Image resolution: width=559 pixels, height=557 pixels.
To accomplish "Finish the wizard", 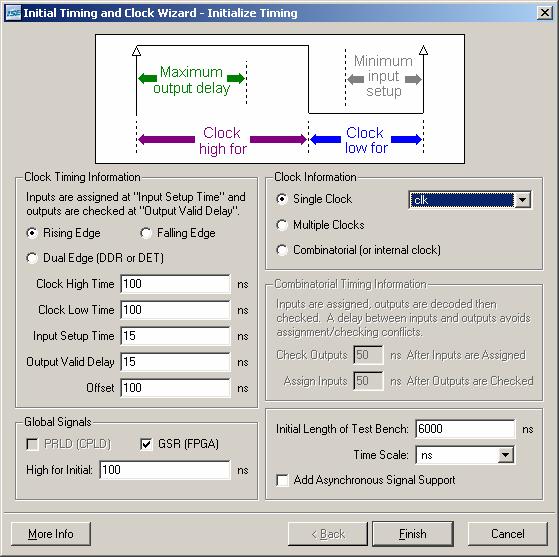I will (413, 534).
